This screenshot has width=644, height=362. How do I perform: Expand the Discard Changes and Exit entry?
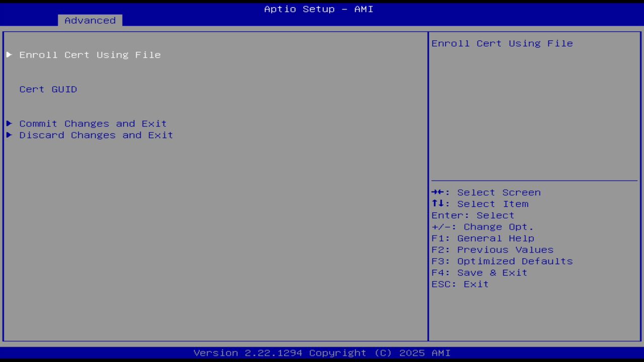pos(96,135)
